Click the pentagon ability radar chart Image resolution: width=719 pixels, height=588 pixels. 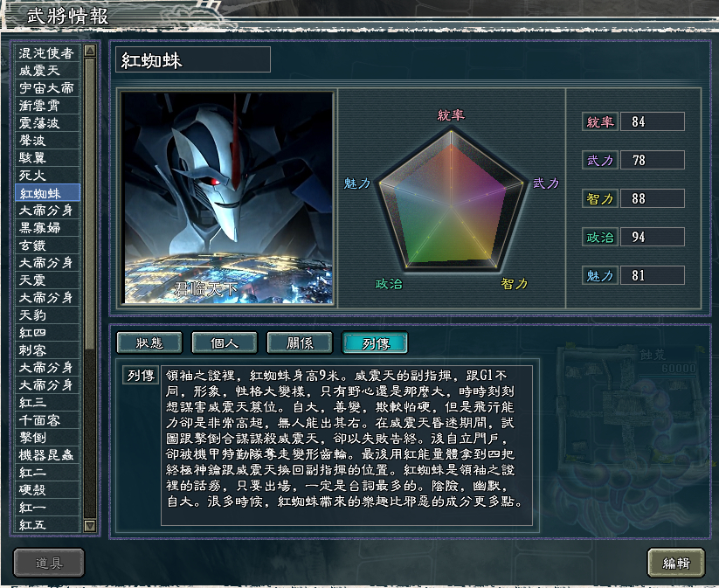tap(451, 200)
